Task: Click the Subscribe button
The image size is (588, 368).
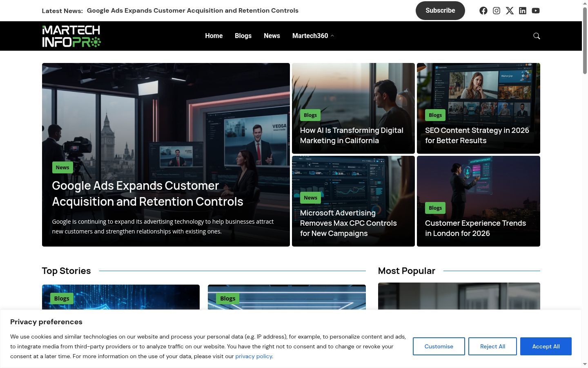Action: pos(440,11)
